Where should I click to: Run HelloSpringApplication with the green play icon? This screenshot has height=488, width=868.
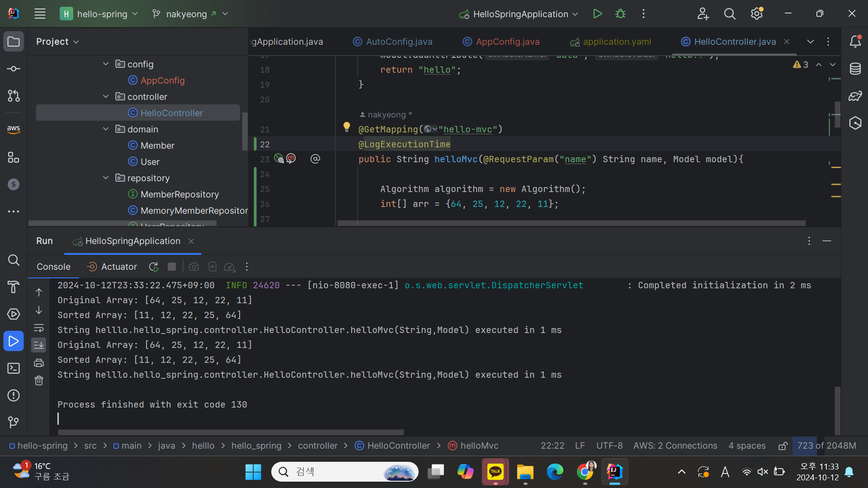coord(597,14)
